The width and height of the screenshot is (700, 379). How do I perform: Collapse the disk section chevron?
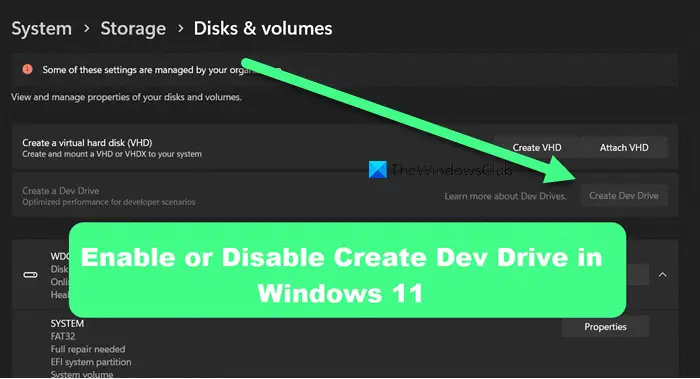(x=662, y=275)
